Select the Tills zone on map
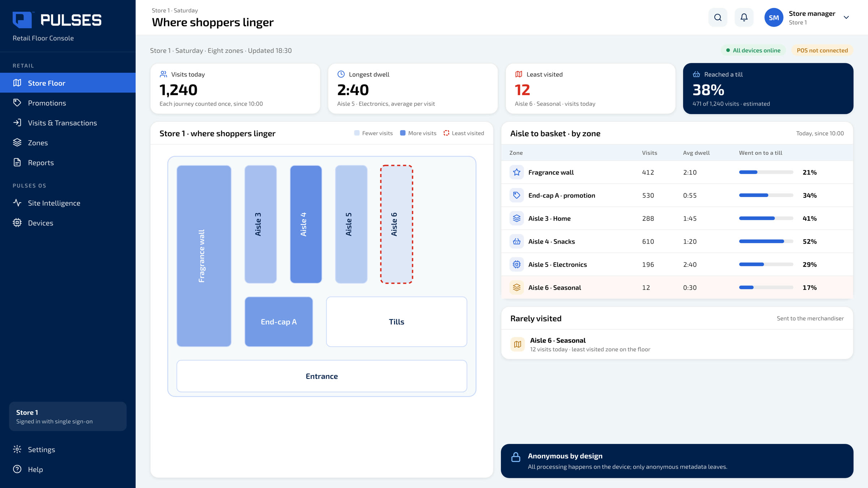This screenshot has width=868, height=488. [x=396, y=322]
